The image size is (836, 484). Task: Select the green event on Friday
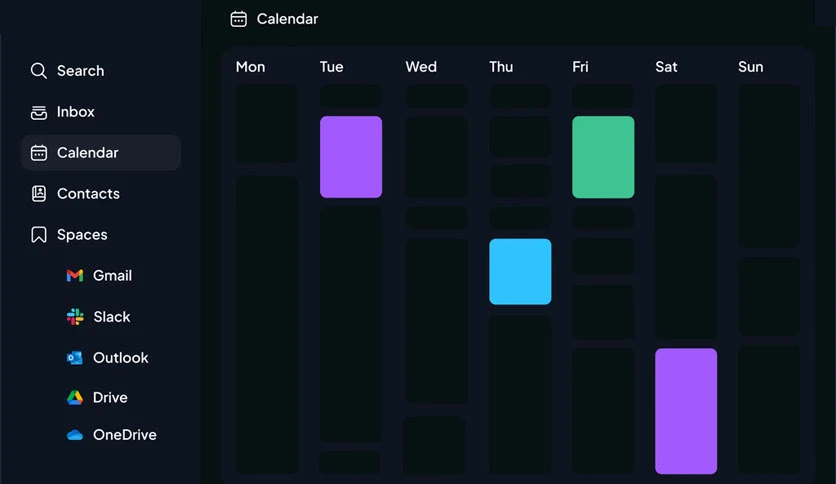pyautogui.click(x=603, y=157)
